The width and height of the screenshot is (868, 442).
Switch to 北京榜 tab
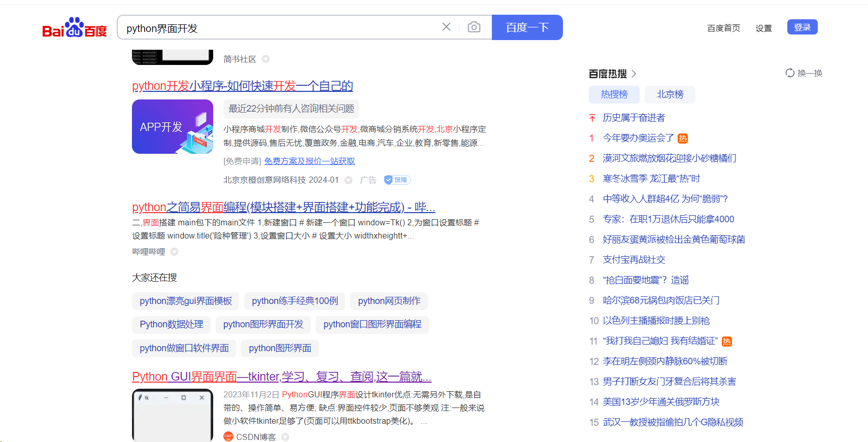coord(670,94)
